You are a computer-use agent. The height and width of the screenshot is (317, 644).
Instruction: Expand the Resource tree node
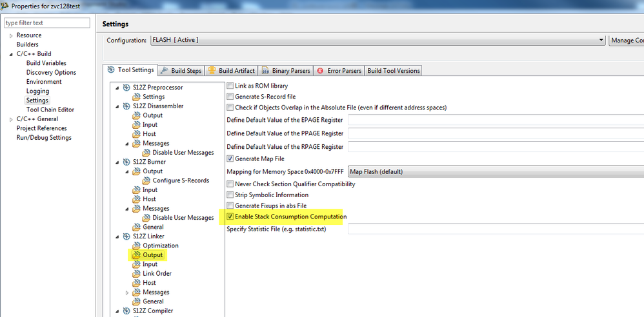[x=11, y=35]
